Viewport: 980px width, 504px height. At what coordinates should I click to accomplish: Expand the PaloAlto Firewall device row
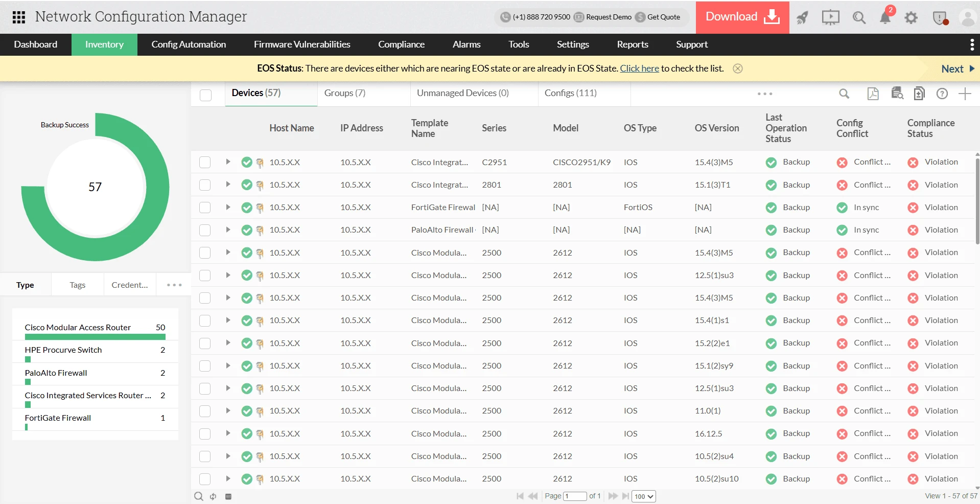pyautogui.click(x=228, y=230)
